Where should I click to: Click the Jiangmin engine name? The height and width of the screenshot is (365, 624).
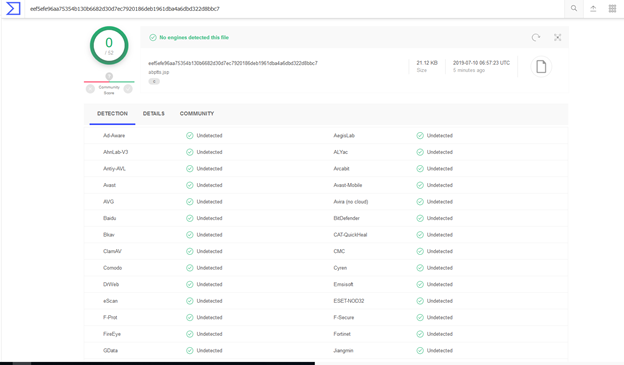click(343, 351)
